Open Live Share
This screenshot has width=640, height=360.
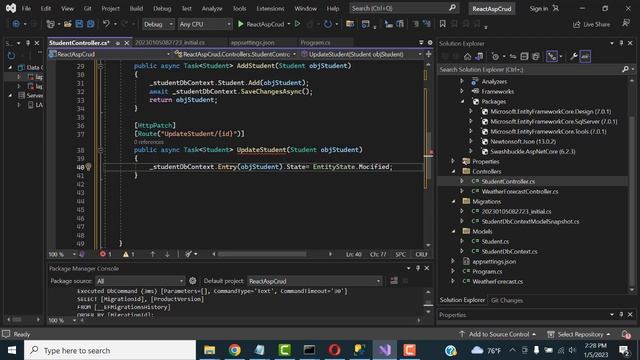pos(592,24)
